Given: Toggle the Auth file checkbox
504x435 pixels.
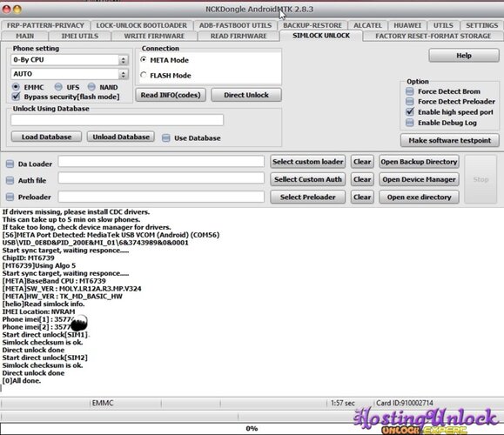Looking at the screenshot, I should [x=10, y=180].
